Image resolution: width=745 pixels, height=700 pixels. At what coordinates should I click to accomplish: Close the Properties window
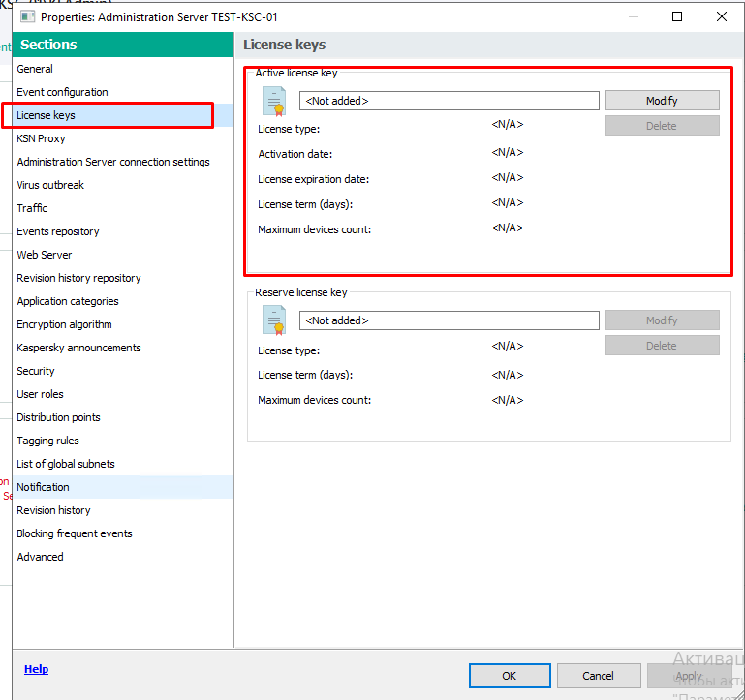(x=721, y=16)
